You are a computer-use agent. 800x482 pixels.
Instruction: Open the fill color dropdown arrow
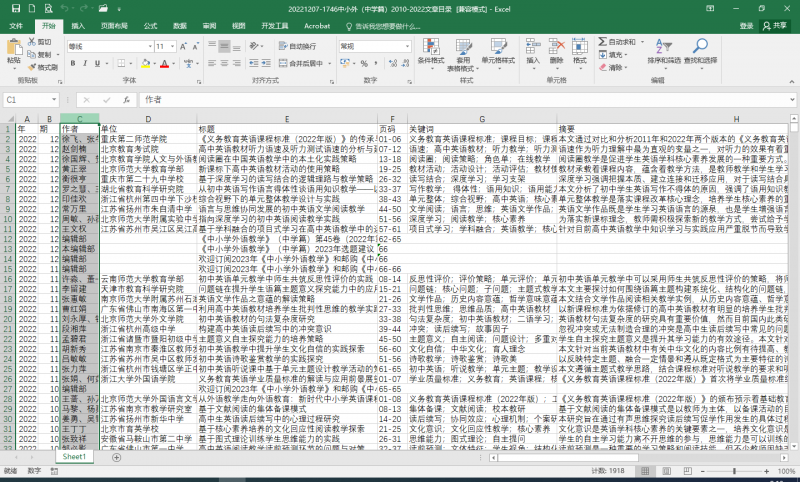pos(155,64)
